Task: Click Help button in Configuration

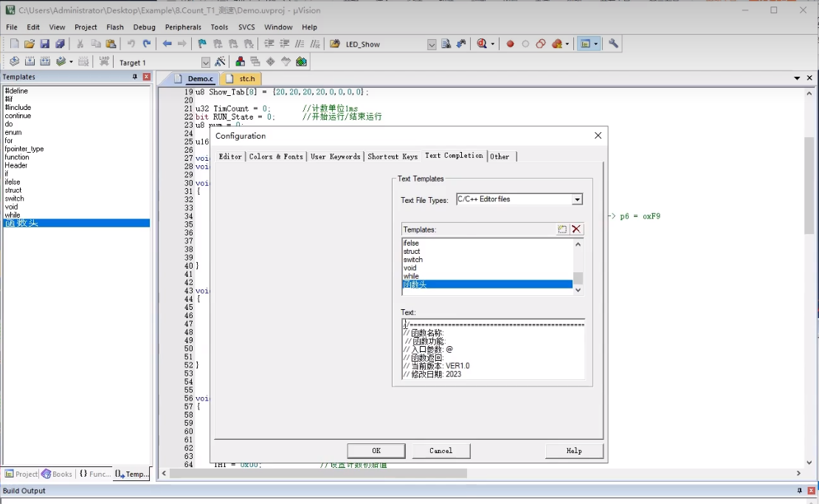Action: pyautogui.click(x=574, y=451)
